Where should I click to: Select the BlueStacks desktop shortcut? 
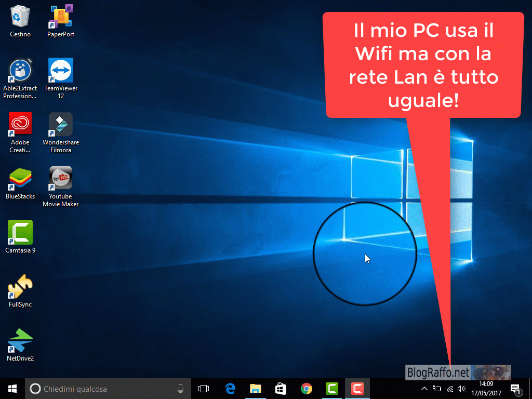point(20,183)
